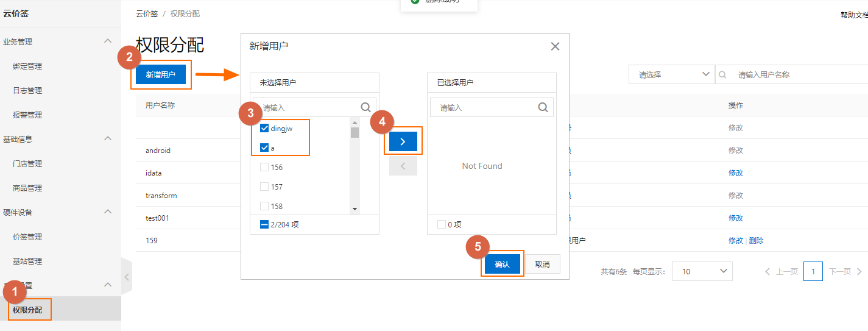868x331 pixels.
Task: Click the test001 user name cell
Action: click(x=157, y=218)
